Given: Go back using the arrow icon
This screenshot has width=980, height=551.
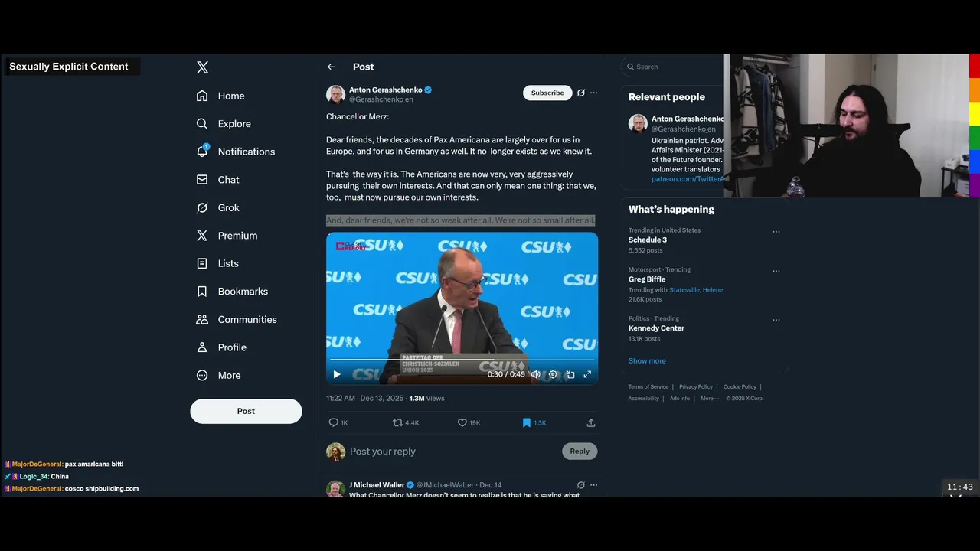Looking at the screenshot, I should (331, 67).
